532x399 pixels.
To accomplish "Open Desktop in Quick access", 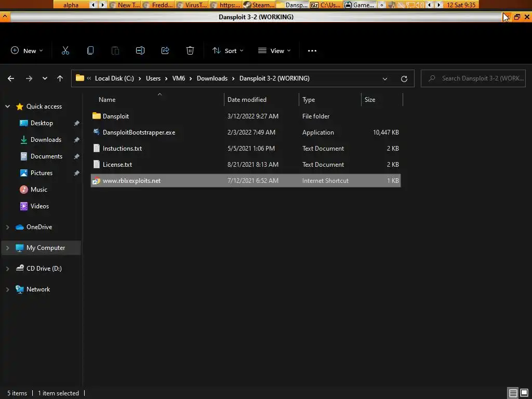I will (x=42, y=123).
